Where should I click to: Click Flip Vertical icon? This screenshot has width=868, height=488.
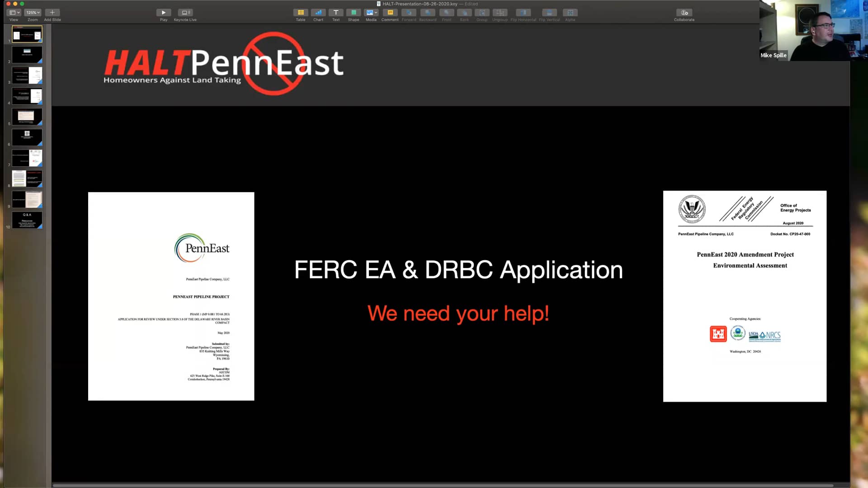click(x=549, y=13)
